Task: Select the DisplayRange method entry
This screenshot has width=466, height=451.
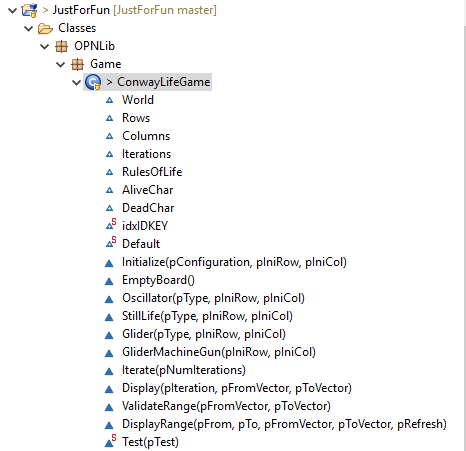Action: click(284, 424)
